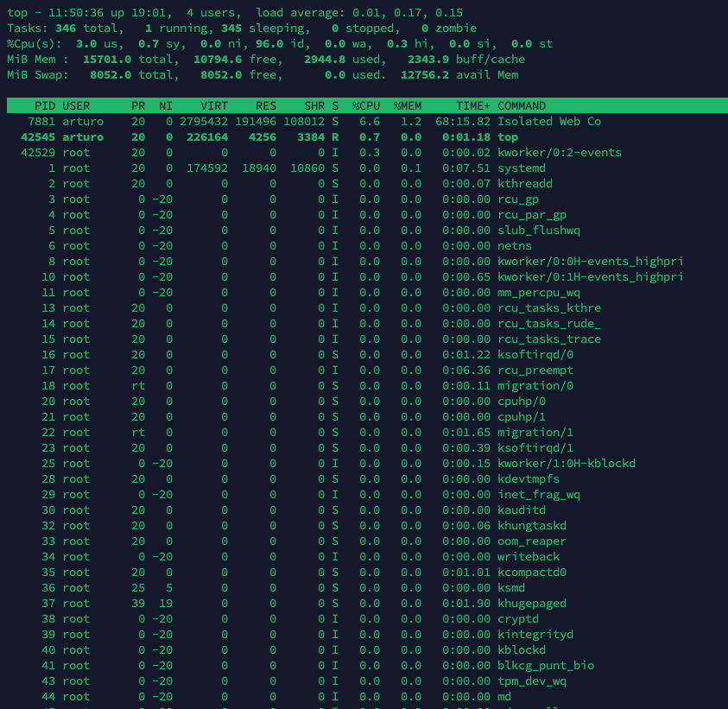
Task: Select the systemd process name
Action: click(x=522, y=168)
